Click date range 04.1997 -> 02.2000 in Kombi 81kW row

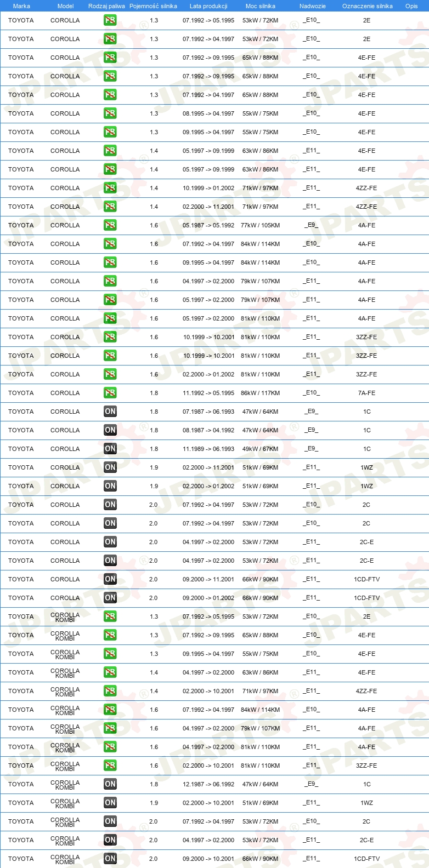pyautogui.click(x=208, y=747)
